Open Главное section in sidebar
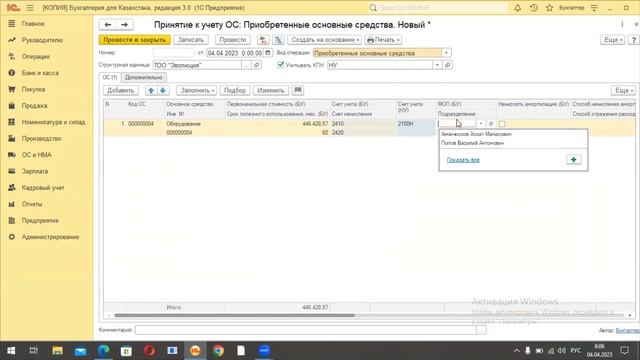Image resolution: width=640 pixels, height=360 pixels. click(x=33, y=24)
